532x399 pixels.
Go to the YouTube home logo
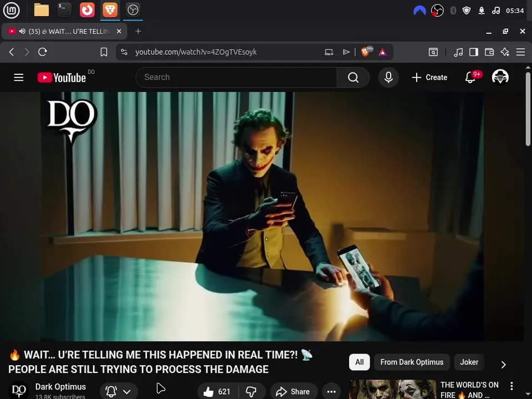coord(62,78)
